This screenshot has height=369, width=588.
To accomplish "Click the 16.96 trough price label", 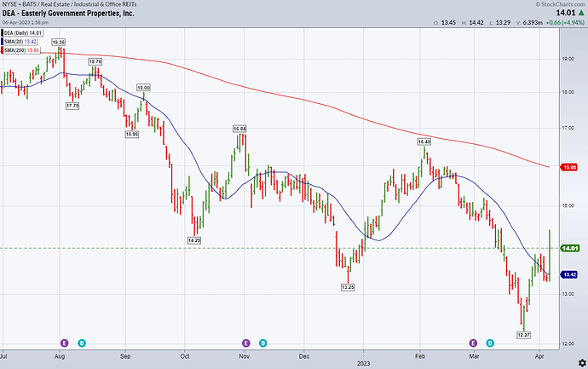I will click(131, 134).
